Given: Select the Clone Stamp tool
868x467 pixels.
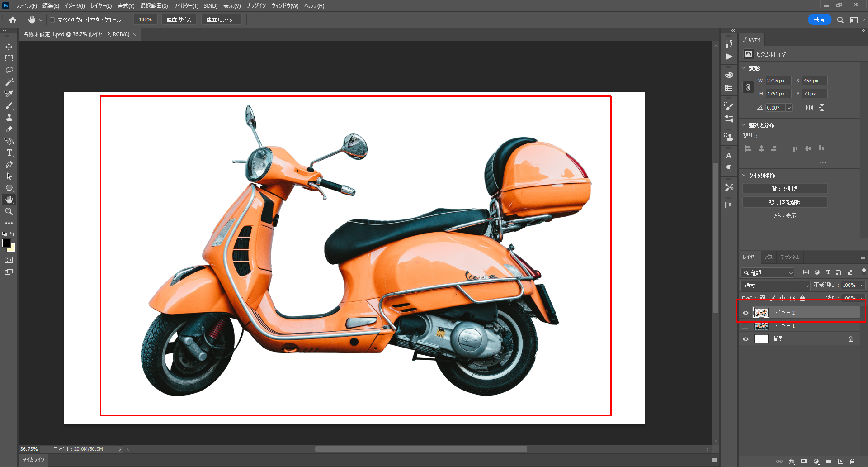Looking at the screenshot, I should coord(9,118).
